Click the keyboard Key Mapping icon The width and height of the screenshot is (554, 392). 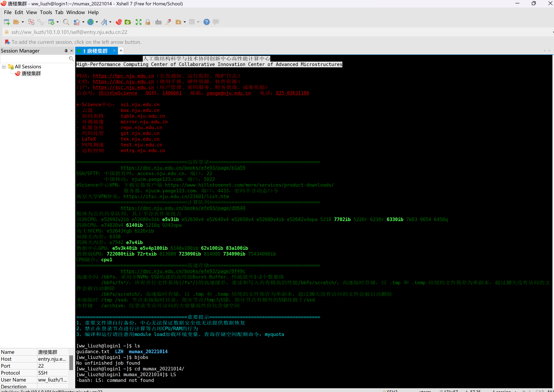(158, 22)
